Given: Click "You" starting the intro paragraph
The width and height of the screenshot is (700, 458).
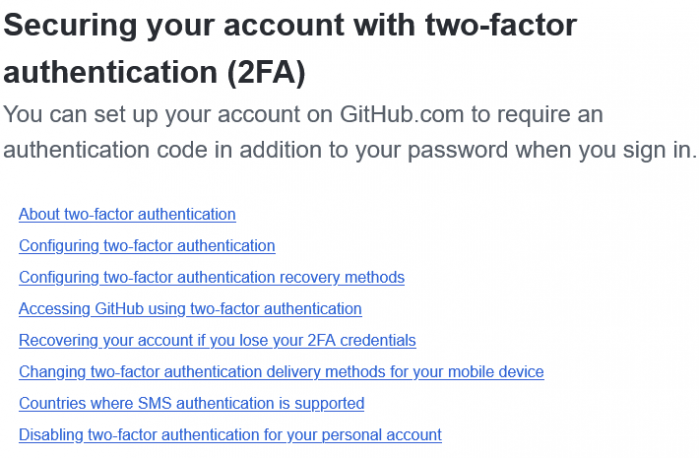Looking at the screenshot, I should (23, 113).
